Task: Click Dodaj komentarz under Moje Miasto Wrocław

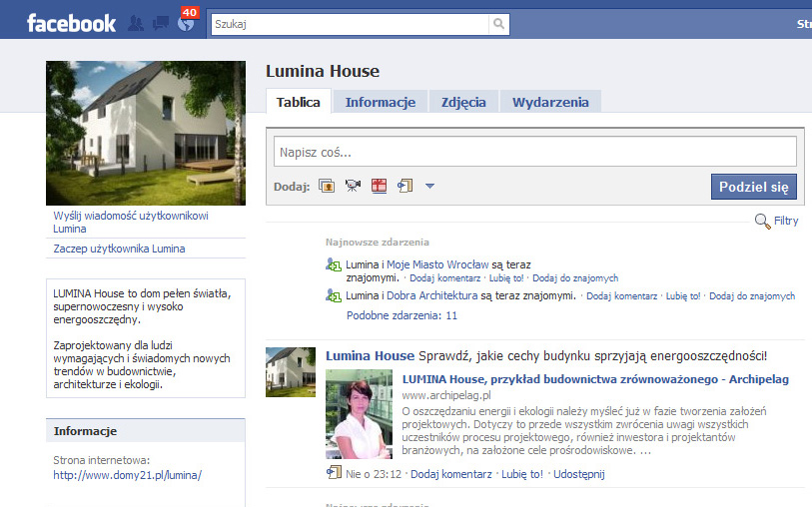Action: coord(444,278)
